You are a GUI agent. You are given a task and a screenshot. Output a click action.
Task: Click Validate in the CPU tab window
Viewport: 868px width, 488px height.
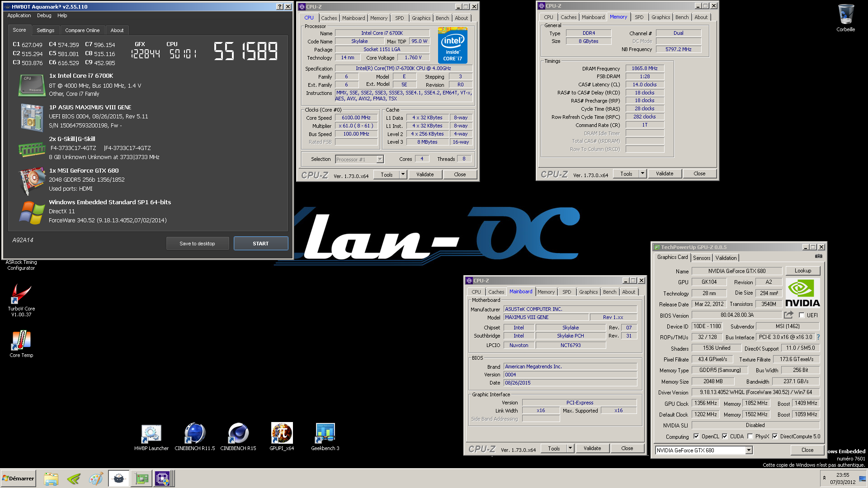(x=425, y=174)
